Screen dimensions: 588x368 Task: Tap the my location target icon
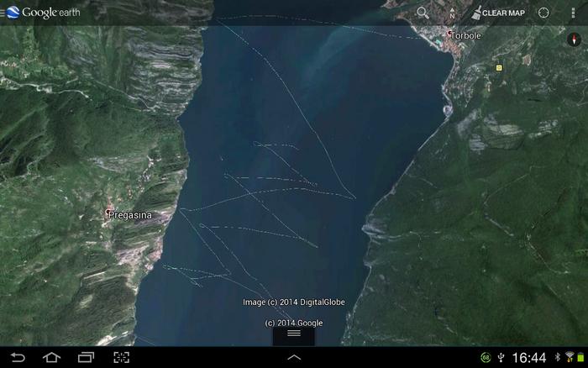(543, 13)
